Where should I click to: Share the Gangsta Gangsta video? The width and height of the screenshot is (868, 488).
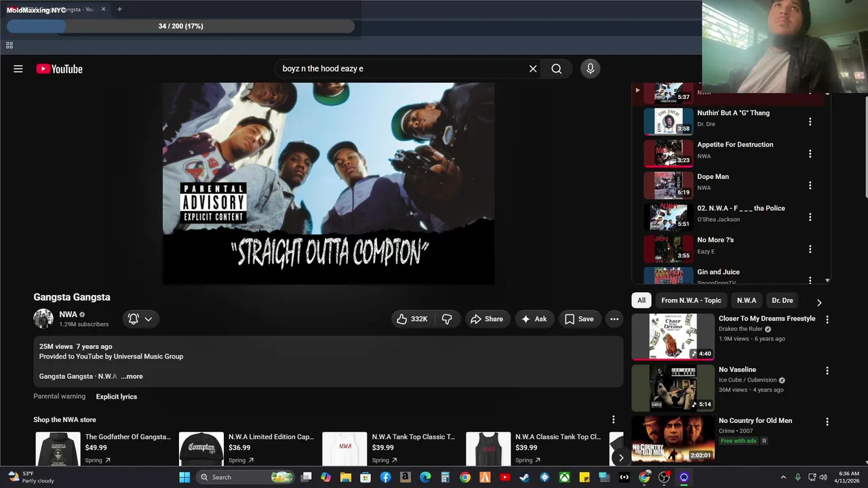pyautogui.click(x=487, y=319)
